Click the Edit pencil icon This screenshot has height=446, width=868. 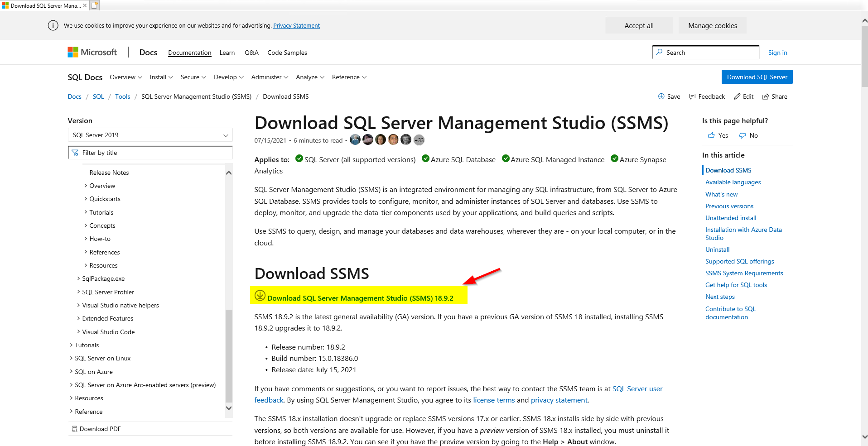click(737, 96)
